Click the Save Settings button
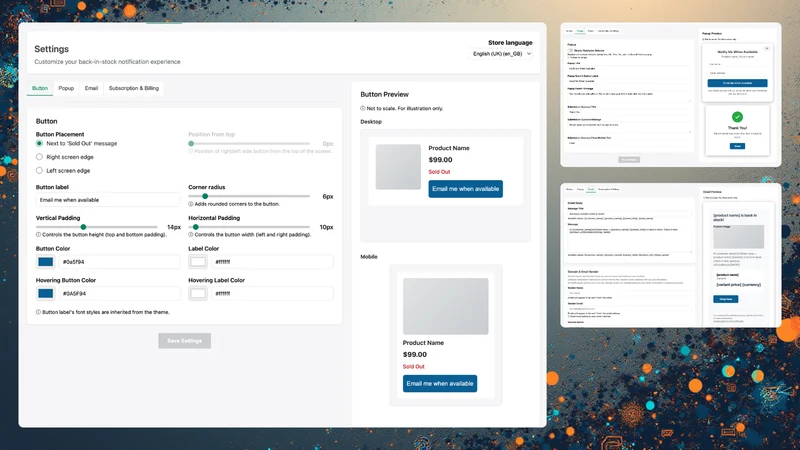This screenshot has height=450, width=800. [x=185, y=341]
